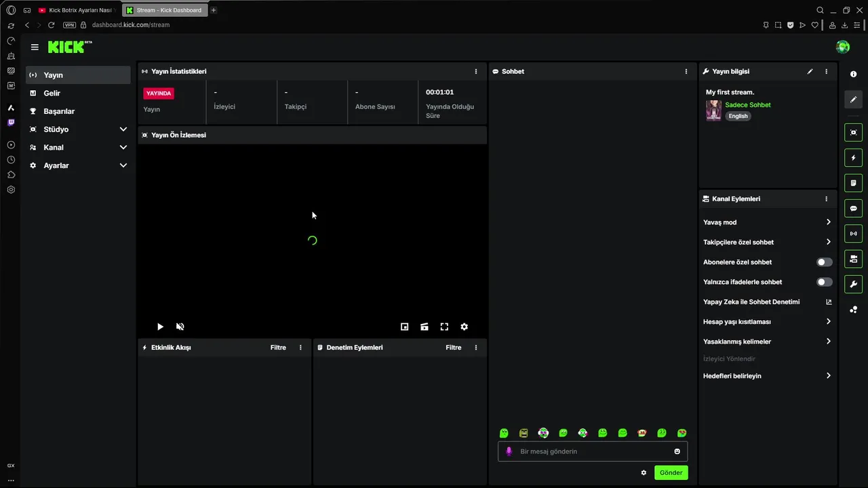Open Hesap yaşı kısıtlaması options
868x488 pixels.
pyautogui.click(x=767, y=322)
